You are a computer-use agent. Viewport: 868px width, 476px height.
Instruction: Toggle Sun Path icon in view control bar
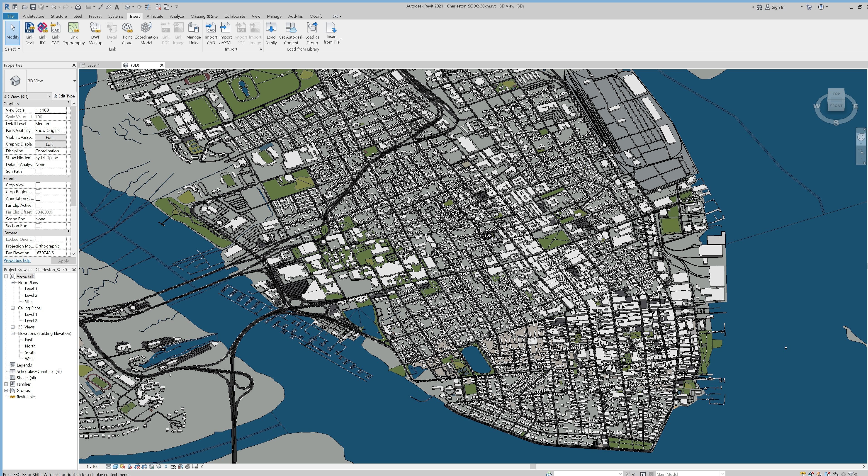pos(122,466)
